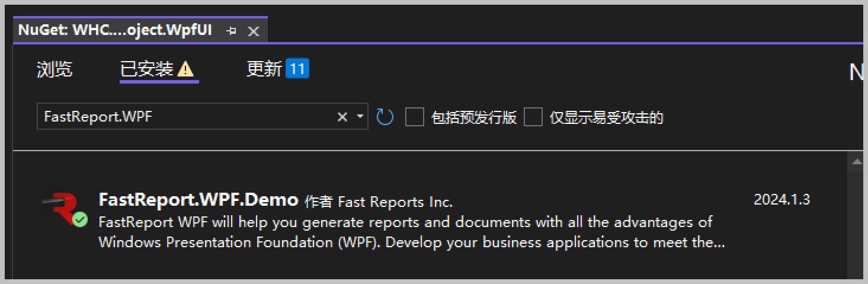Clear the FastReport.WPF search text
The width and height of the screenshot is (868, 284).
point(342,117)
